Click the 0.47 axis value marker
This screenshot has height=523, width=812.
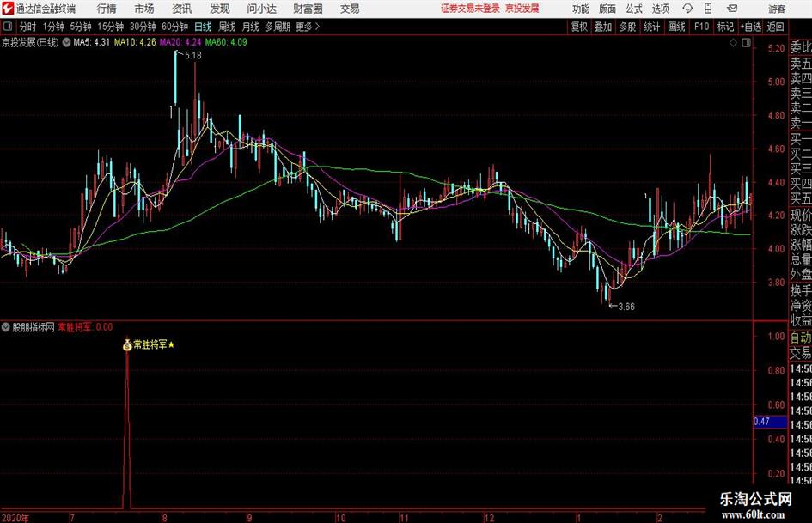coord(770,422)
